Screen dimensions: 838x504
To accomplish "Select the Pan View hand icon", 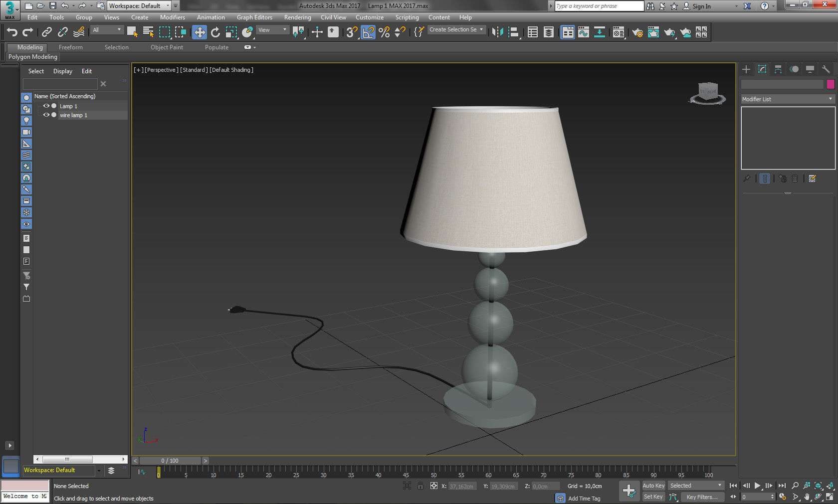I will (807, 497).
